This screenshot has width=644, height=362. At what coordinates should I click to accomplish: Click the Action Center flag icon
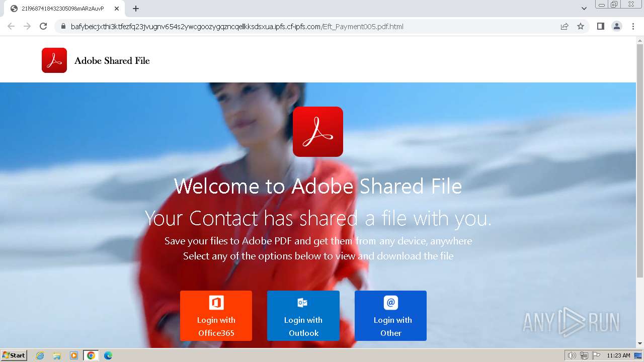tap(596, 355)
